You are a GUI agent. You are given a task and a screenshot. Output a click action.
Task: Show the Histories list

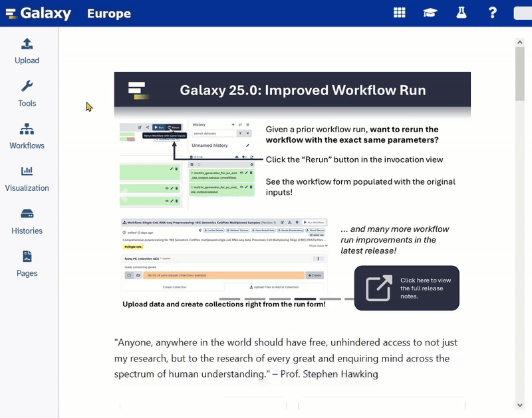click(27, 221)
